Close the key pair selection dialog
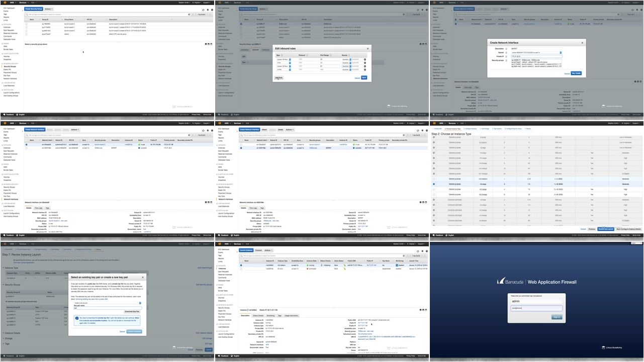 click(x=143, y=277)
